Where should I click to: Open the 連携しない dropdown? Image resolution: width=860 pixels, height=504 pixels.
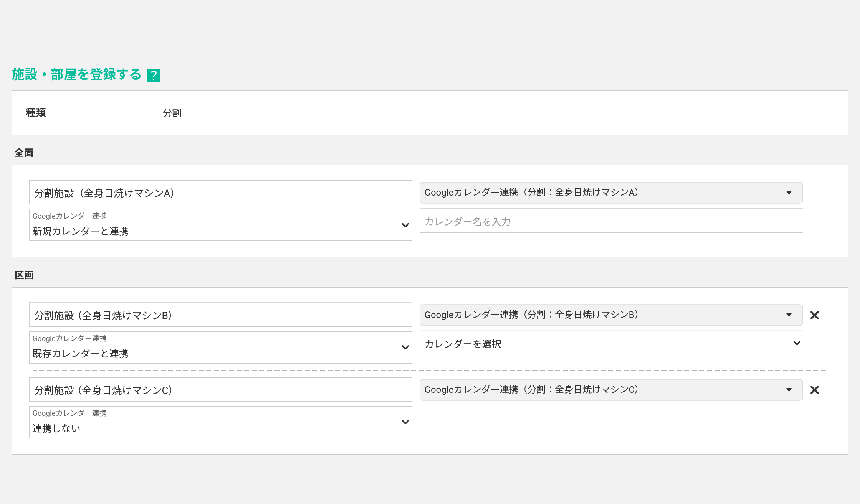pyautogui.click(x=220, y=422)
